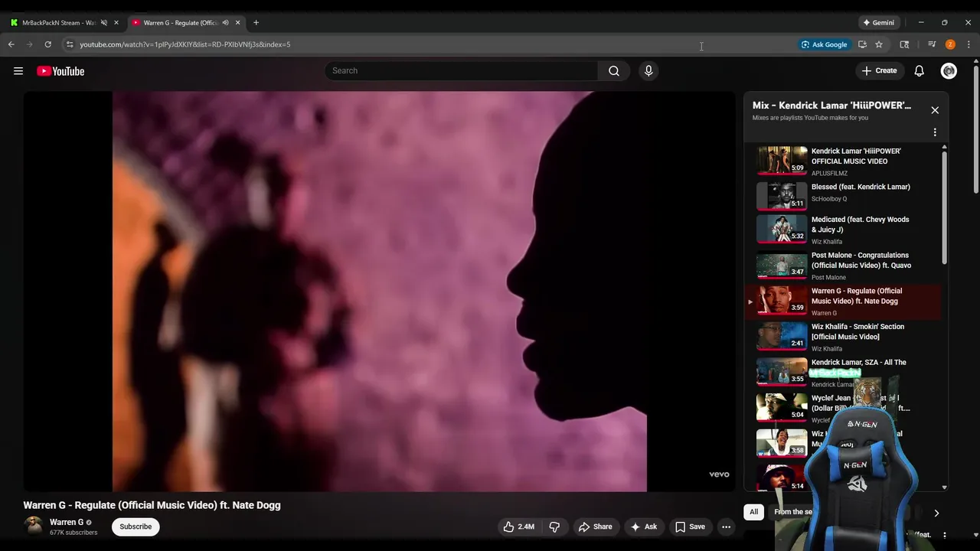
Task: Close the Warren G Regulate tab
Action: coord(237,23)
